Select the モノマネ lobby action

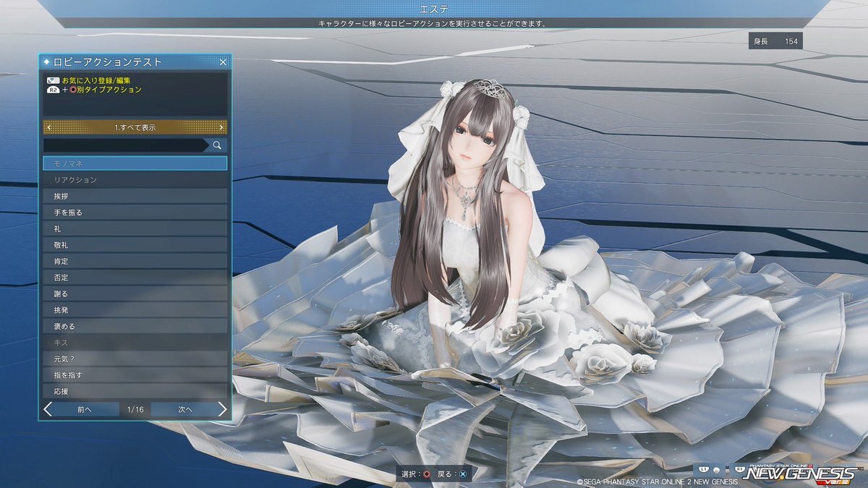tap(135, 163)
